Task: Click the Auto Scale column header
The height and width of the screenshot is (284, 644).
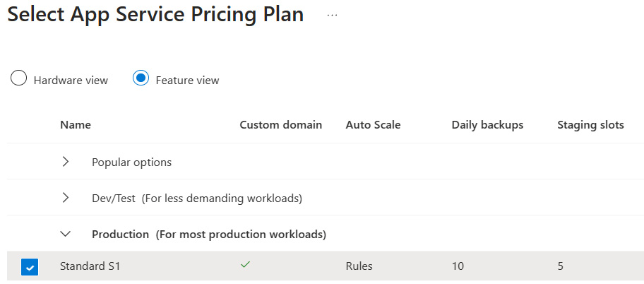Action: [373, 125]
